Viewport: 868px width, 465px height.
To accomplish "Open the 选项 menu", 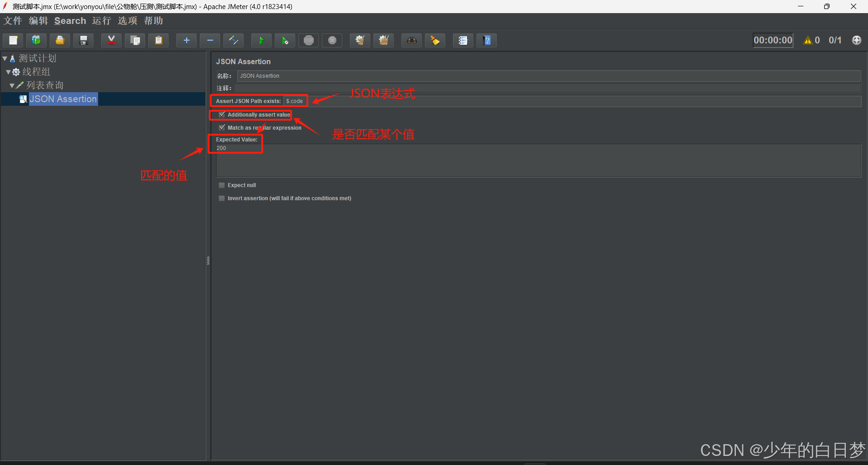I will pyautogui.click(x=127, y=21).
